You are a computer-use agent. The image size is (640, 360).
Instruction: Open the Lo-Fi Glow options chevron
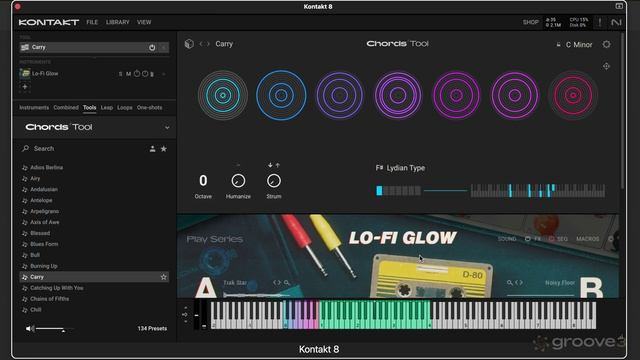[164, 74]
